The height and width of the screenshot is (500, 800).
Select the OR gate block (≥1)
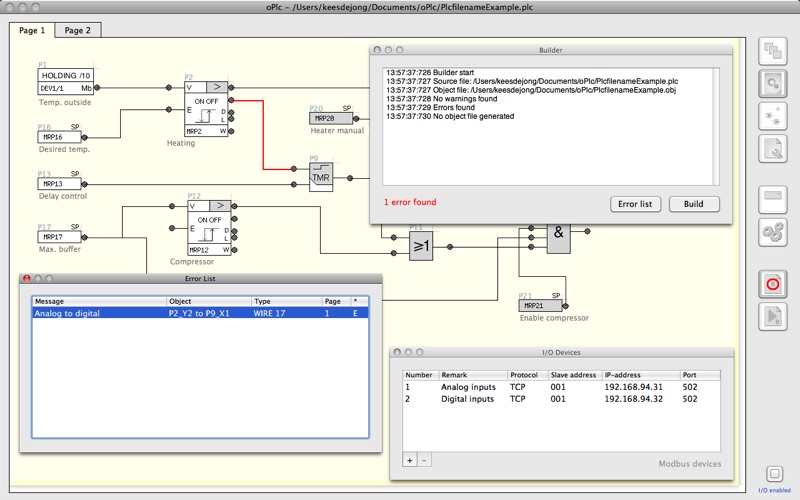pos(421,246)
